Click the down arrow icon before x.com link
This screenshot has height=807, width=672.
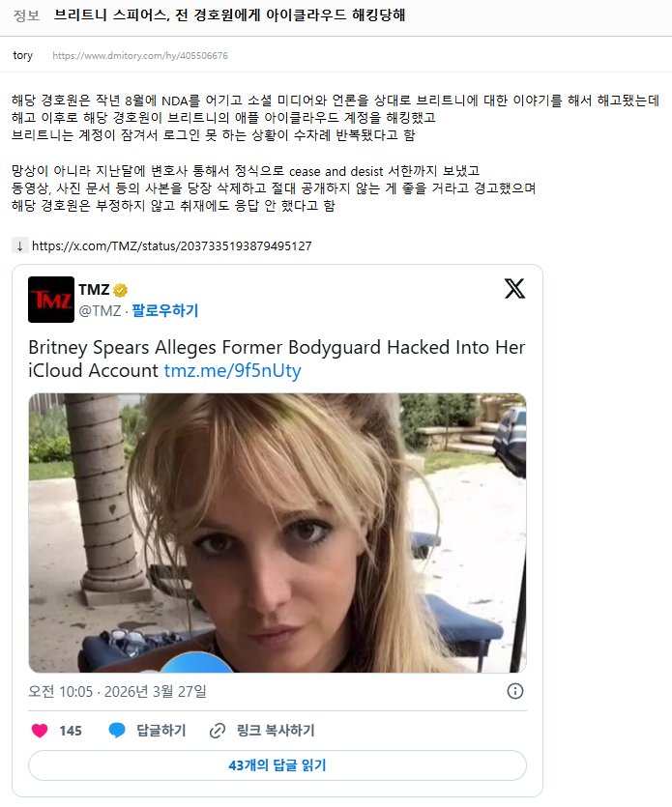19,246
